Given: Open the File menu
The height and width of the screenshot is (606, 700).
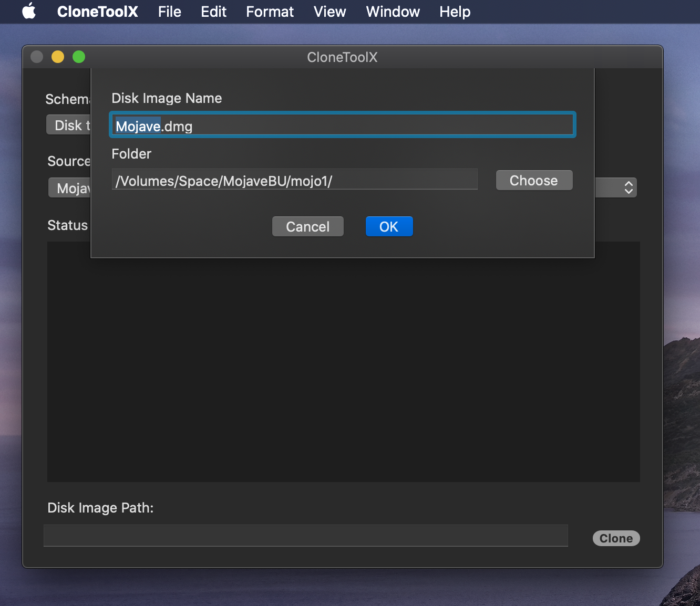Looking at the screenshot, I should tap(169, 12).
